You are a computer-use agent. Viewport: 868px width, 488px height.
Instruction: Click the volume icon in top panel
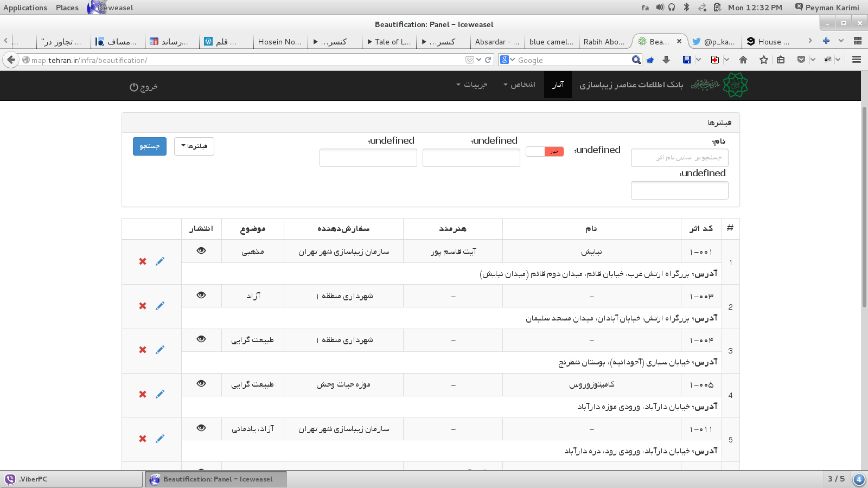pyautogui.click(x=660, y=8)
